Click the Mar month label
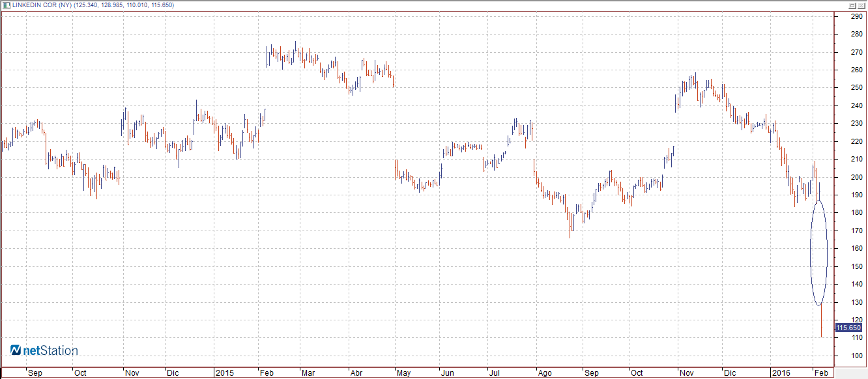The height and width of the screenshot is (379, 868). point(307,374)
